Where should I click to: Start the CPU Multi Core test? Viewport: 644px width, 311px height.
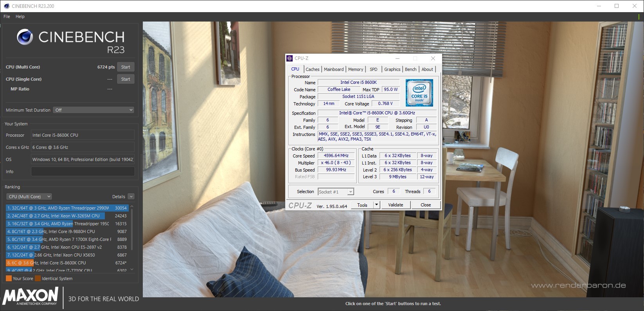pyautogui.click(x=126, y=67)
